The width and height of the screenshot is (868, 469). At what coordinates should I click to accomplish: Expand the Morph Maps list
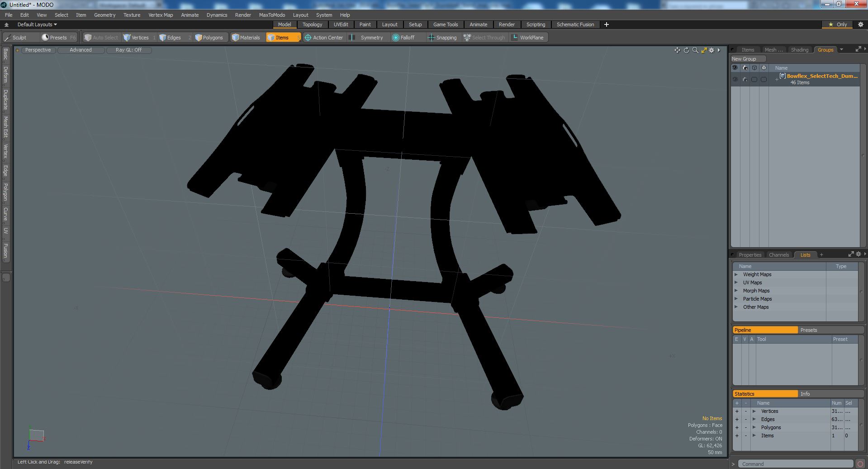point(736,291)
